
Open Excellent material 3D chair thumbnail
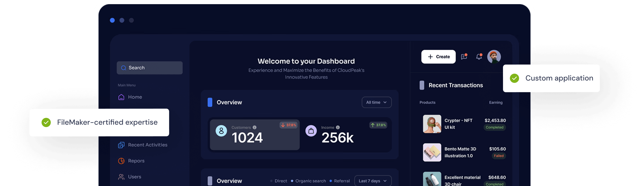point(432,179)
